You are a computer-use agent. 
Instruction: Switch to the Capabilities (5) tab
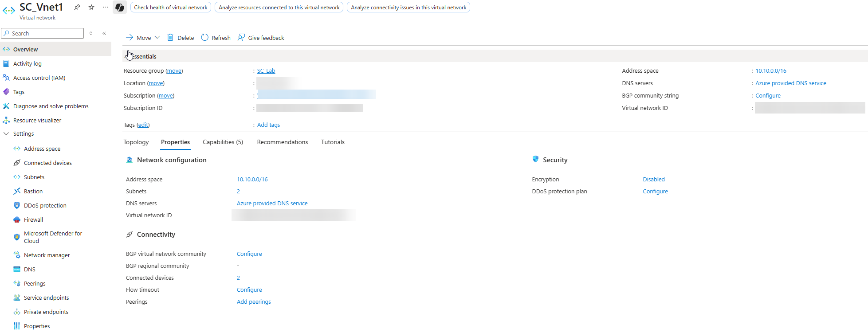[x=223, y=142]
